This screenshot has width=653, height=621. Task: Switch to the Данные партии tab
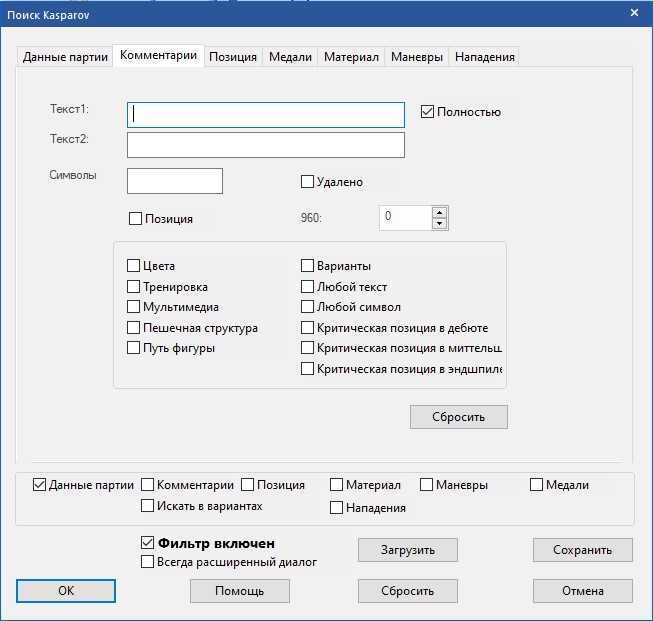click(x=65, y=57)
